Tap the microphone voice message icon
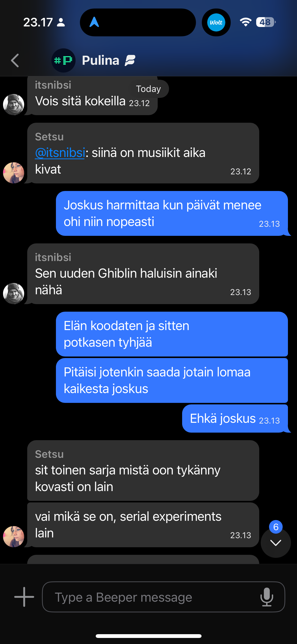The image size is (297, 644). click(x=267, y=597)
